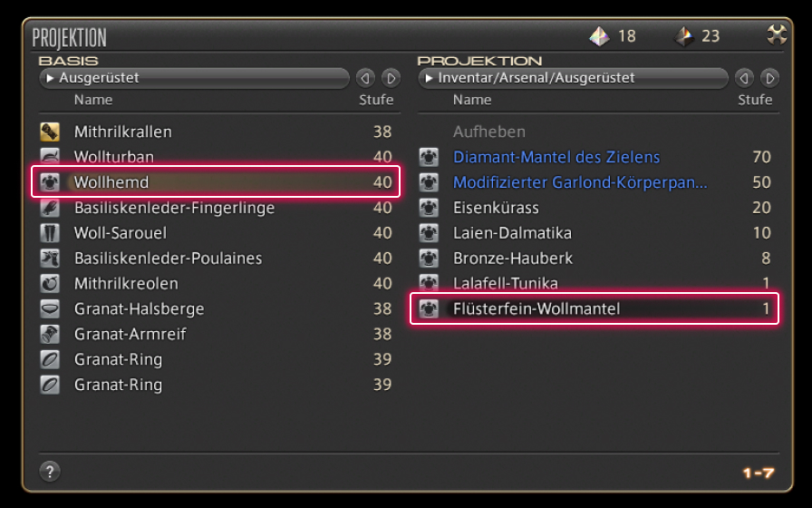Screen dimensions: 812x508
Task: Click the Granat-Armreif bracelet icon
Action: [50, 334]
